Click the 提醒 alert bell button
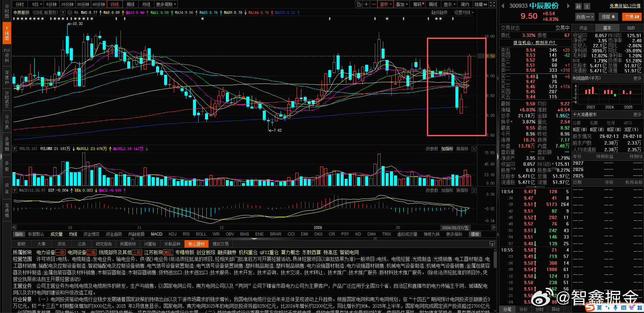644x313 pixels. [x=608, y=16]
